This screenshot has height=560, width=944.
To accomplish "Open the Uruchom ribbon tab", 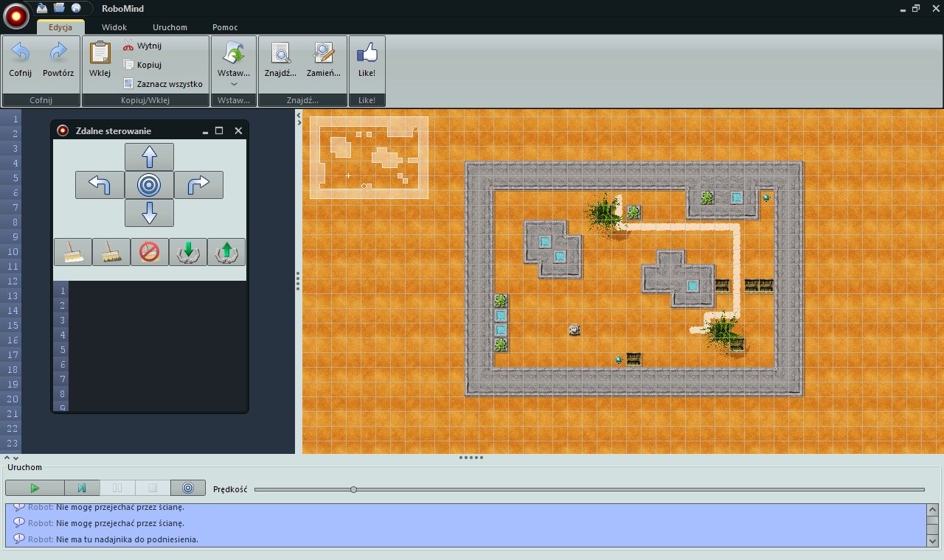I will click(x=170, y=27).
